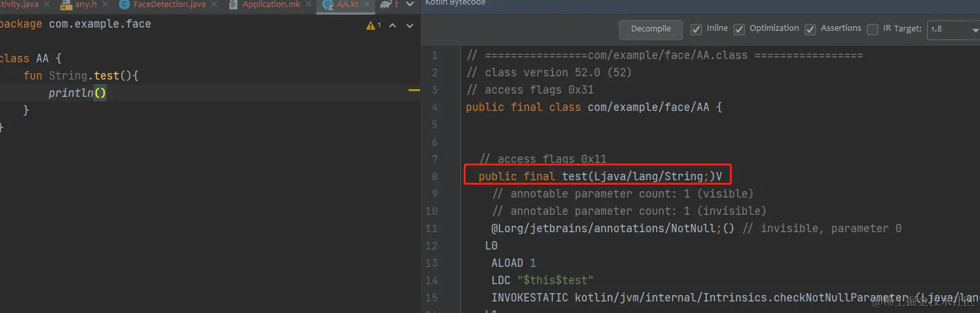
Task: Click the file icon on Application.mk tab
Action: [233, 4]
